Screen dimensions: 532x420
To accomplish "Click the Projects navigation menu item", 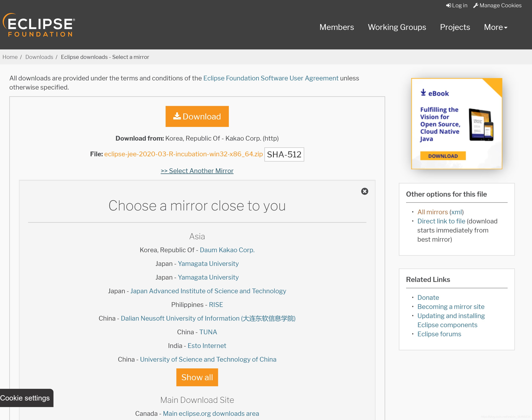I will coord(455,27).
